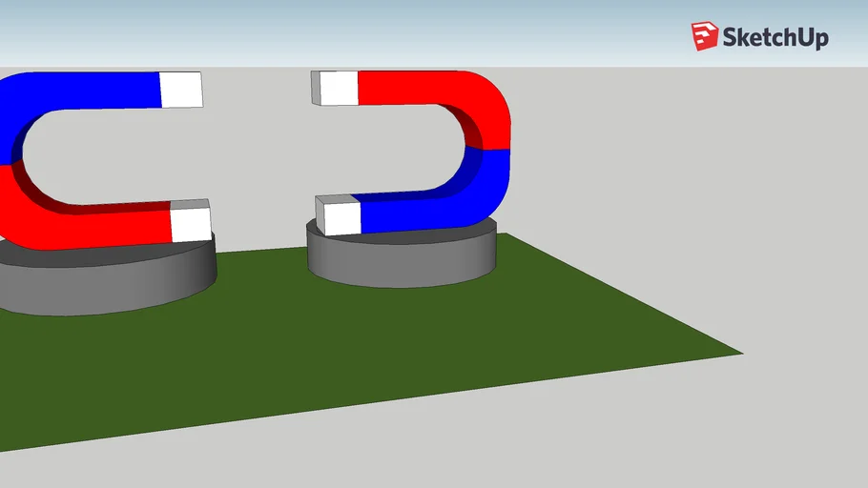868x488 pixels.
Task: Click the red SketchUp logo icon
Action: click(704, 36)
